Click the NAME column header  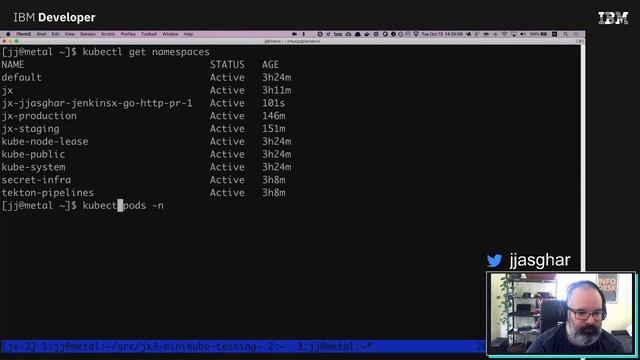click(x=13, y=64)
